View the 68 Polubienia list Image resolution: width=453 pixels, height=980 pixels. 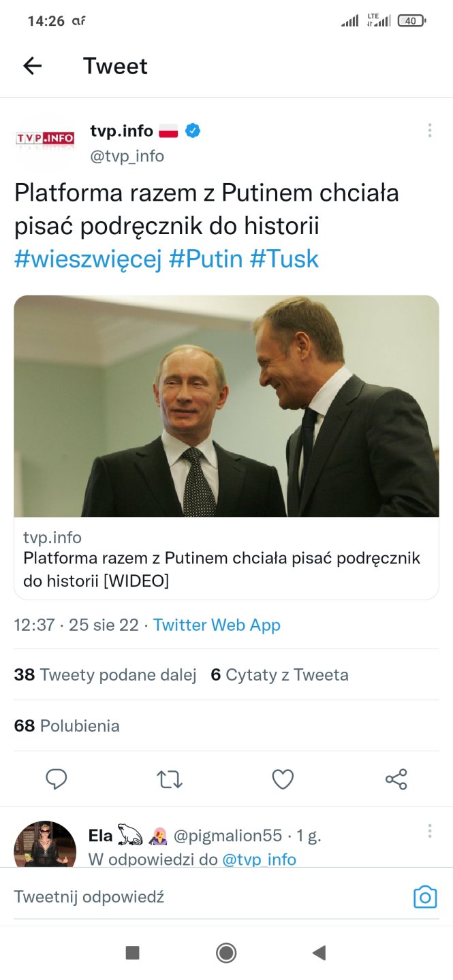pos(67,726)
